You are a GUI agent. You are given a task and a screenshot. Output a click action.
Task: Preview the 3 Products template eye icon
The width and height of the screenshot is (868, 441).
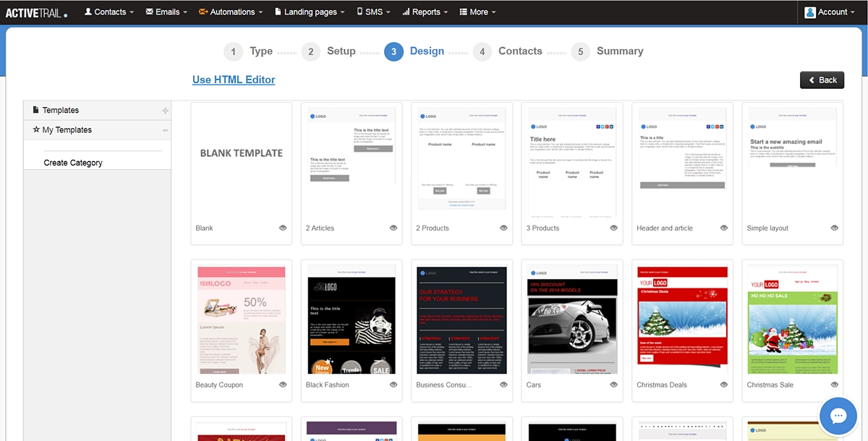click(x=613, y=228)
